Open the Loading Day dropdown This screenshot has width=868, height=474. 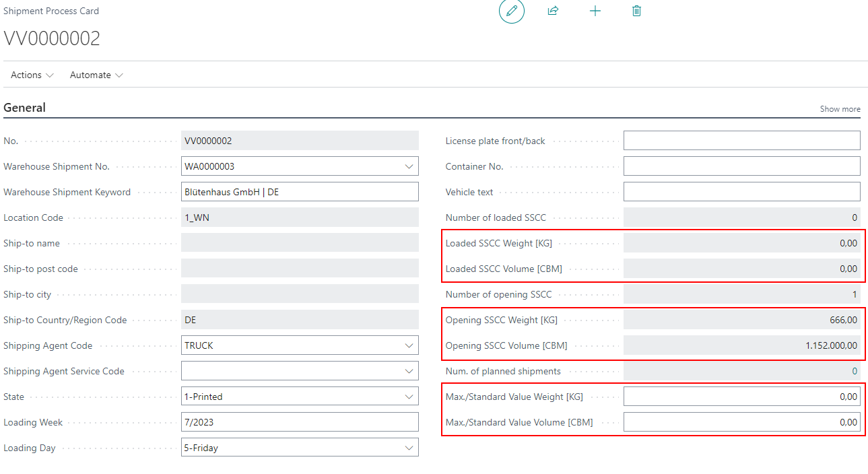point(409,448)
